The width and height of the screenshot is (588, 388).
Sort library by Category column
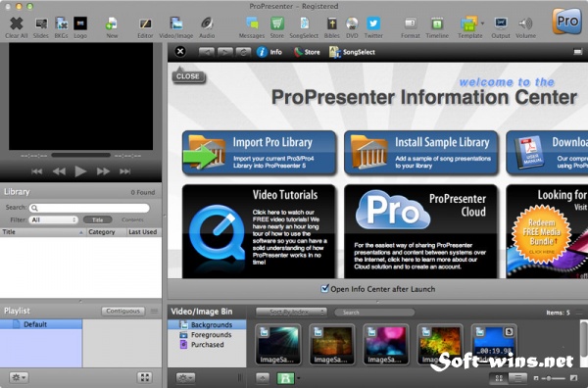click(106, 232)
